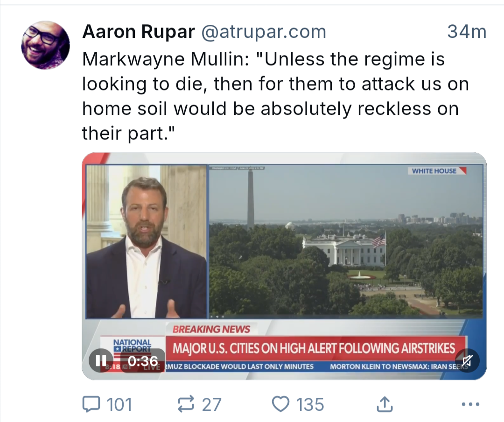Viewport: 504px width, 422px height.
Task: Open the @atrupar.com handle link
Action: point(263,32)
